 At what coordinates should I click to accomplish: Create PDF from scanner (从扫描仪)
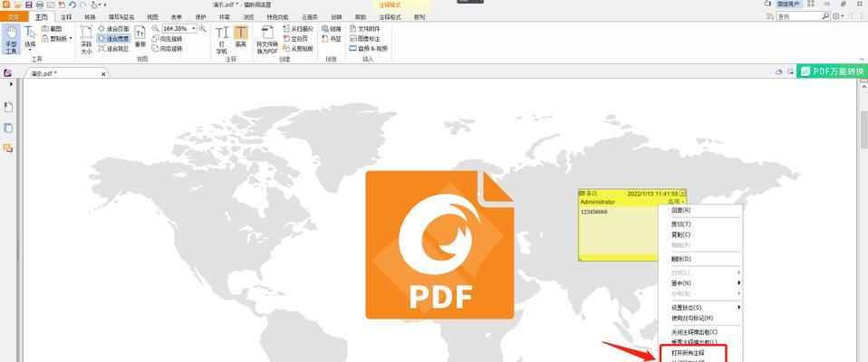tap(298, 28)
